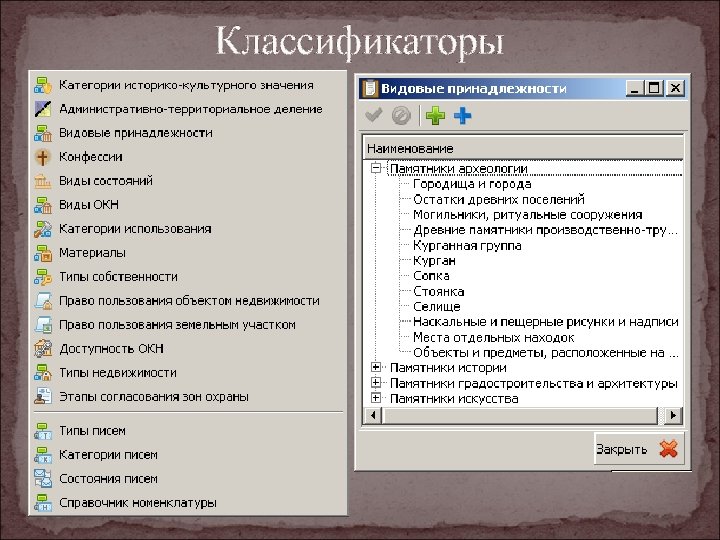Open the Типы собственности classifier

click(x=118, y=277)
